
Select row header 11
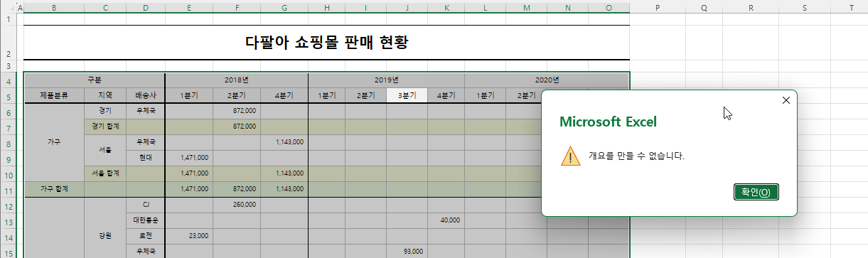click(8, 189)
